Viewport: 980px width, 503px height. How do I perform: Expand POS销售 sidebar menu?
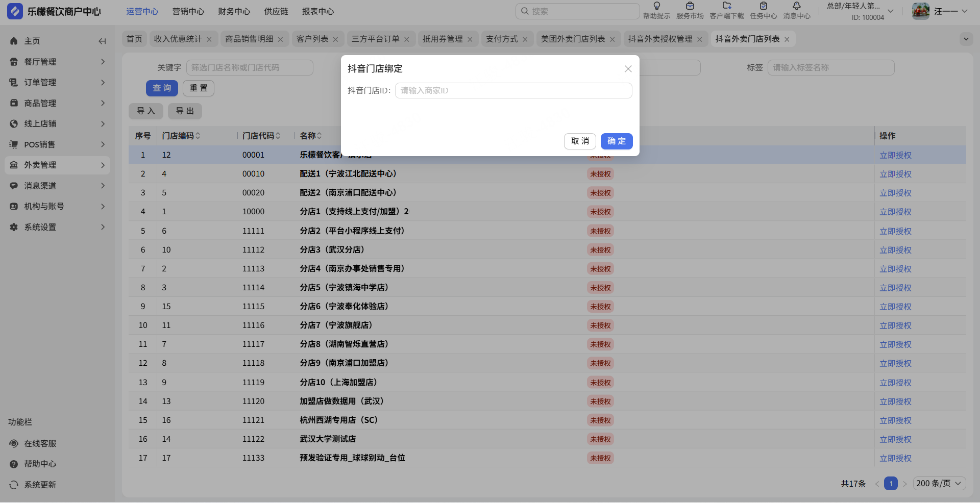coord(57,145)
